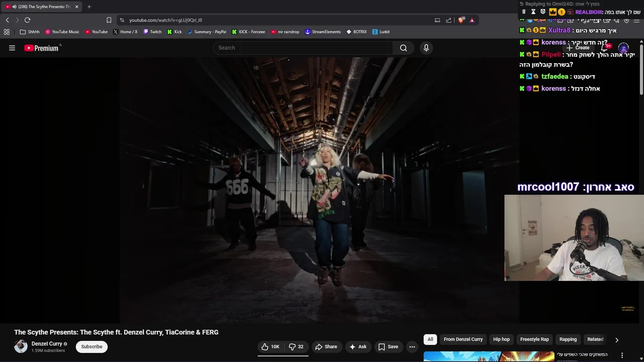Open the Summary - PayPal bookmark
644x362 pixels.
206,32
